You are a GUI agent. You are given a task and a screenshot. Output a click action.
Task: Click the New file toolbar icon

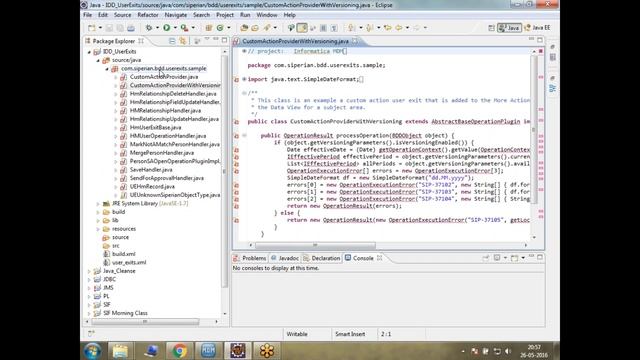click(x=92, y=28)
